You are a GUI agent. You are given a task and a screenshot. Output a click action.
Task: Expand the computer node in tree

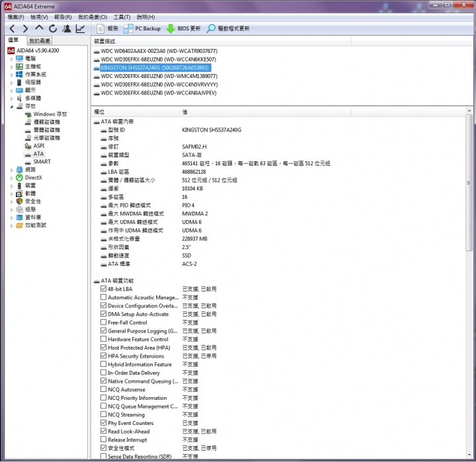point(11,59)
